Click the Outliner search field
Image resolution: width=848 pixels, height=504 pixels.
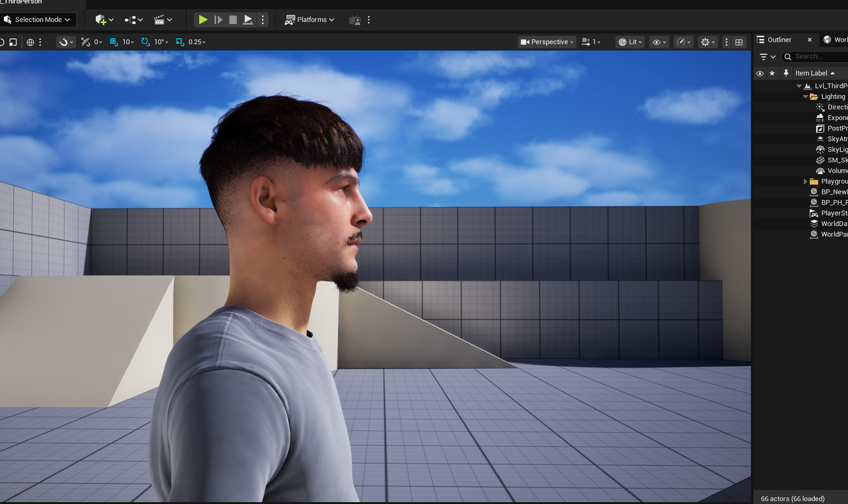pyautogui.click(x=814, y=56)
